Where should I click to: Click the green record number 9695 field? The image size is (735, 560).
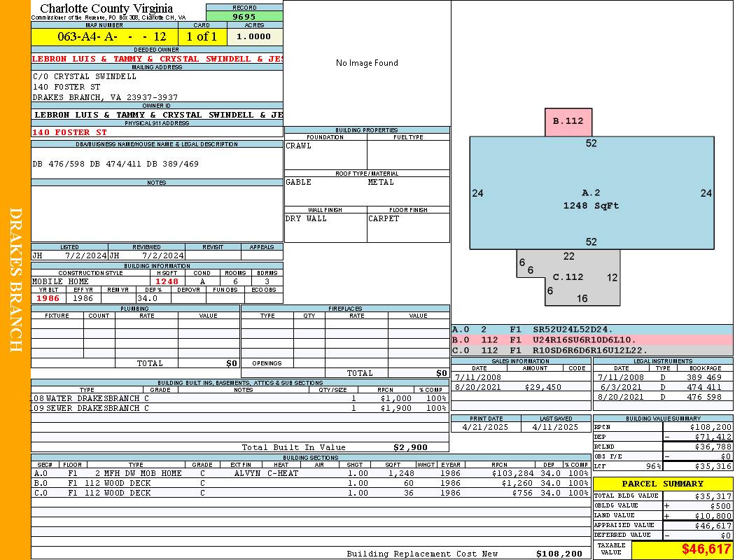coord(244,16)
